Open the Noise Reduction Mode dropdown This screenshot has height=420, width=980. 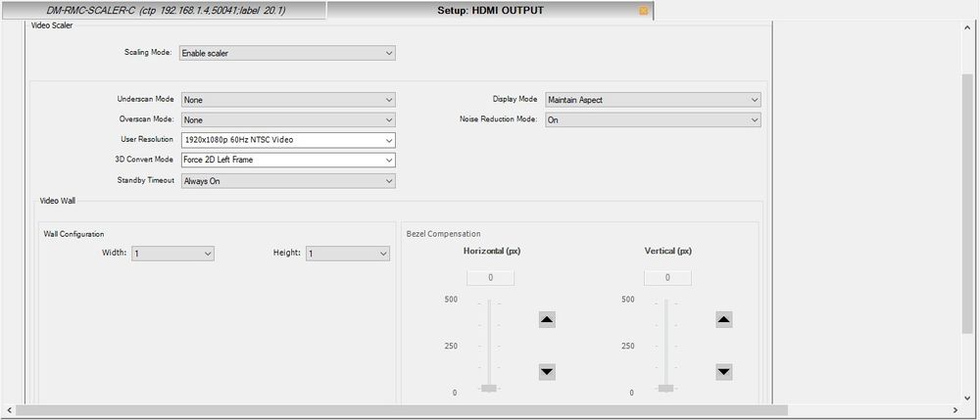coord(653,119)
